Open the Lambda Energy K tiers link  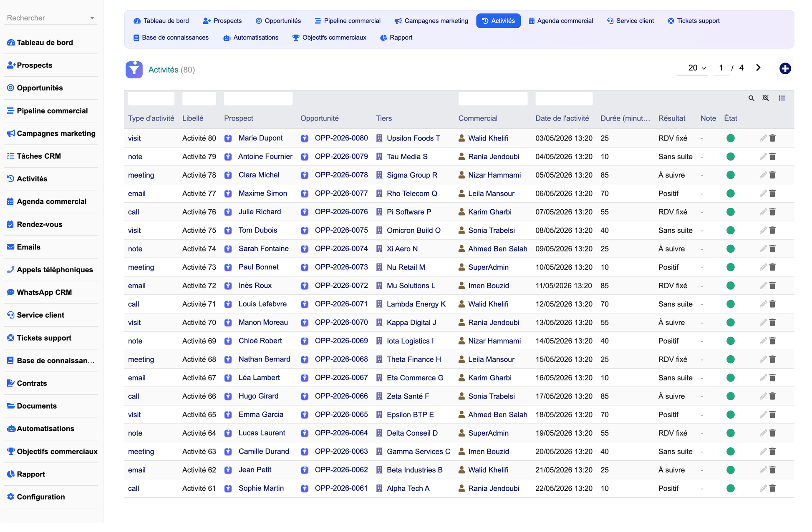tap(416, 304)
